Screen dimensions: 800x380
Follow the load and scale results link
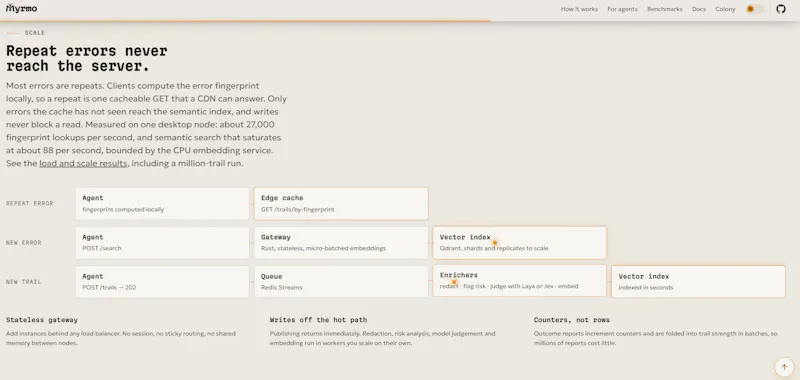83,164
